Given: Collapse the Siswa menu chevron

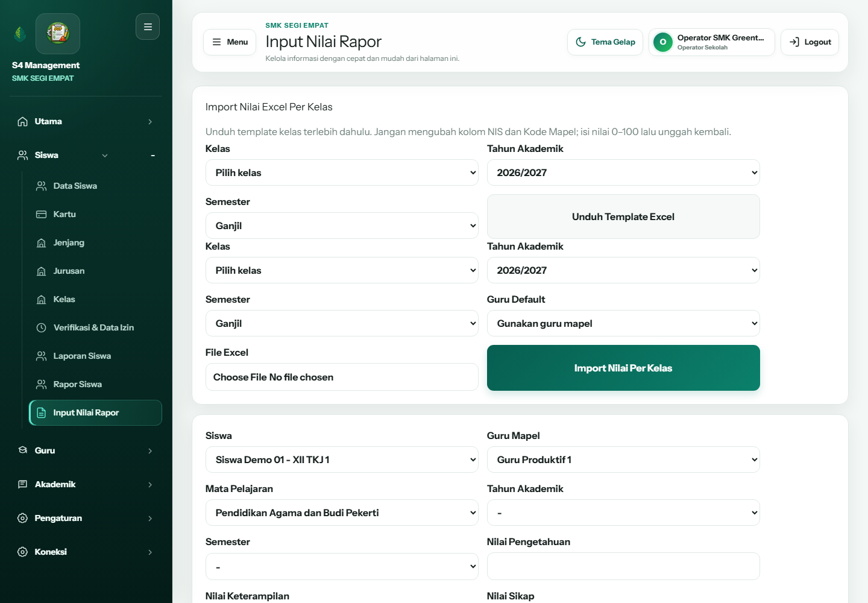Looking at the screenshot, I should pyautogui.click(x=105, y=156).
